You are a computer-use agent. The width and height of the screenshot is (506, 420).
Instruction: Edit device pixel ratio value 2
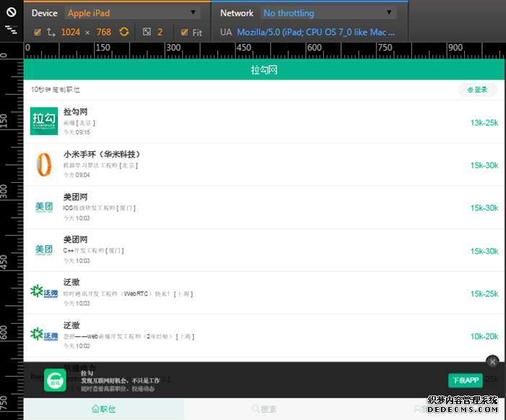[160, 32]
